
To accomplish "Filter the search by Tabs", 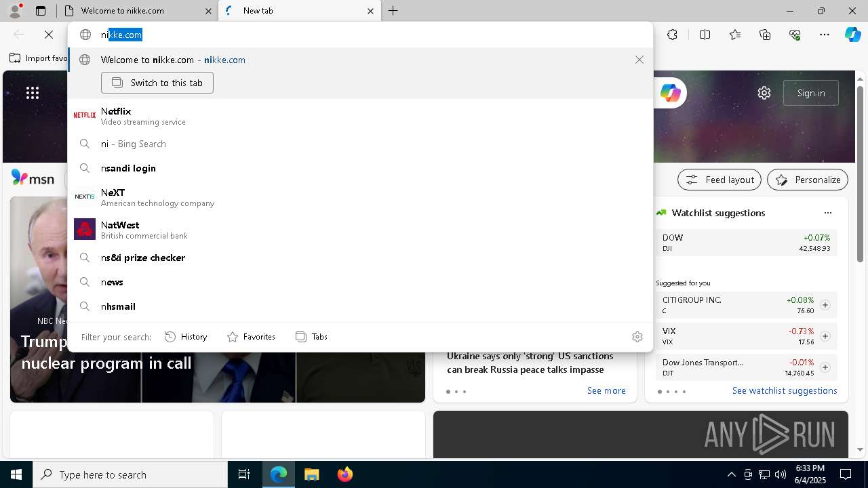I will (312, 337).
